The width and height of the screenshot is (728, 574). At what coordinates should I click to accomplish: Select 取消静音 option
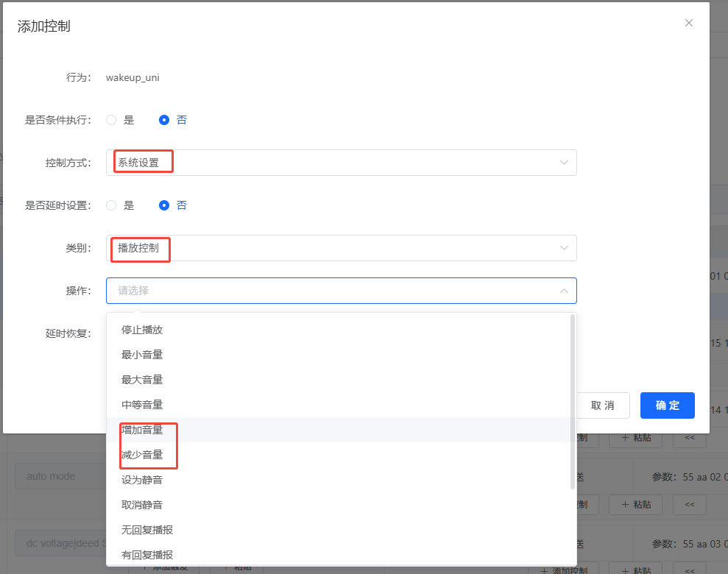coord(142,505)
